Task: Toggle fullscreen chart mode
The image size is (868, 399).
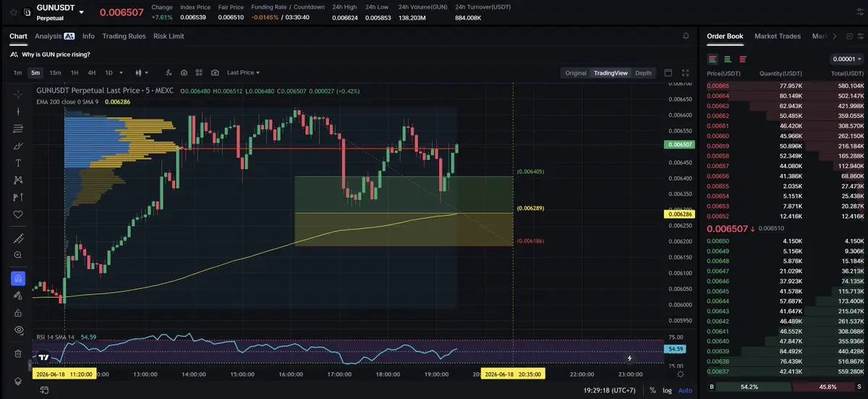Action: [686, 72]
